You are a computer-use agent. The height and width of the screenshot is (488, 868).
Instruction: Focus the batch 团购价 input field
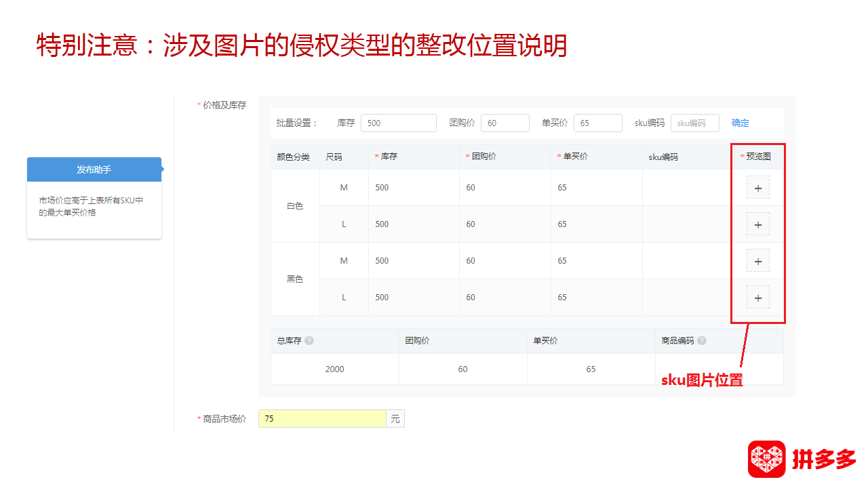(505, 123)
